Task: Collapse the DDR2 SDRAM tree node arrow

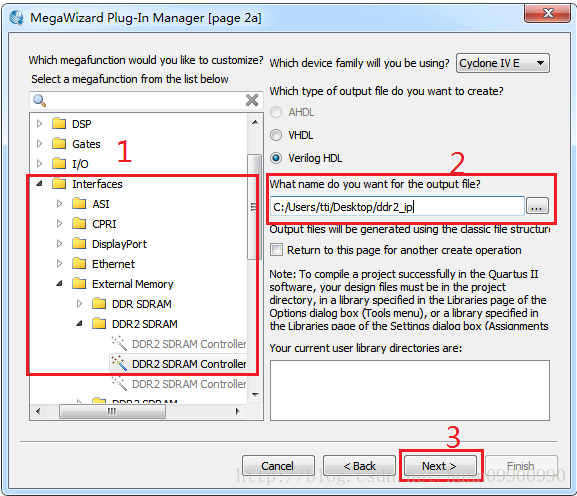Action: (x=79, y=323)
